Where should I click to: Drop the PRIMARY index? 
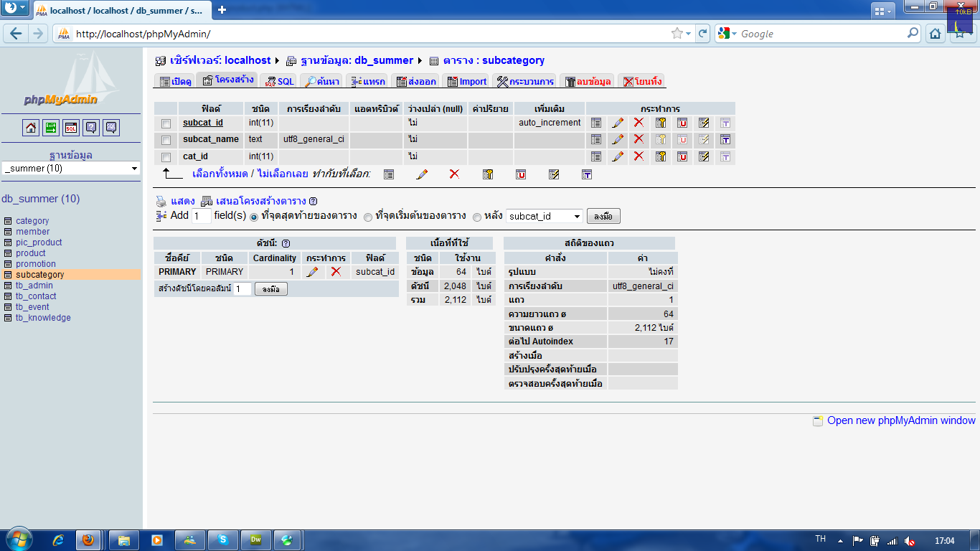336,272
